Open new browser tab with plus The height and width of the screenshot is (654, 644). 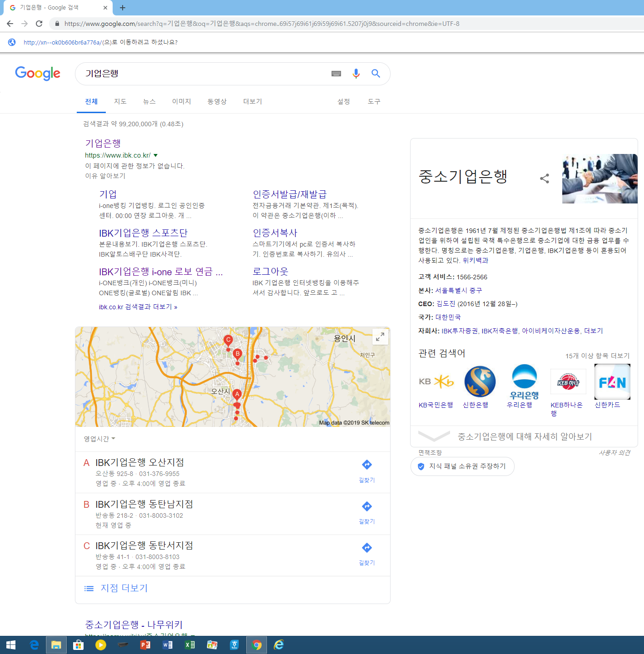(123, 8)
